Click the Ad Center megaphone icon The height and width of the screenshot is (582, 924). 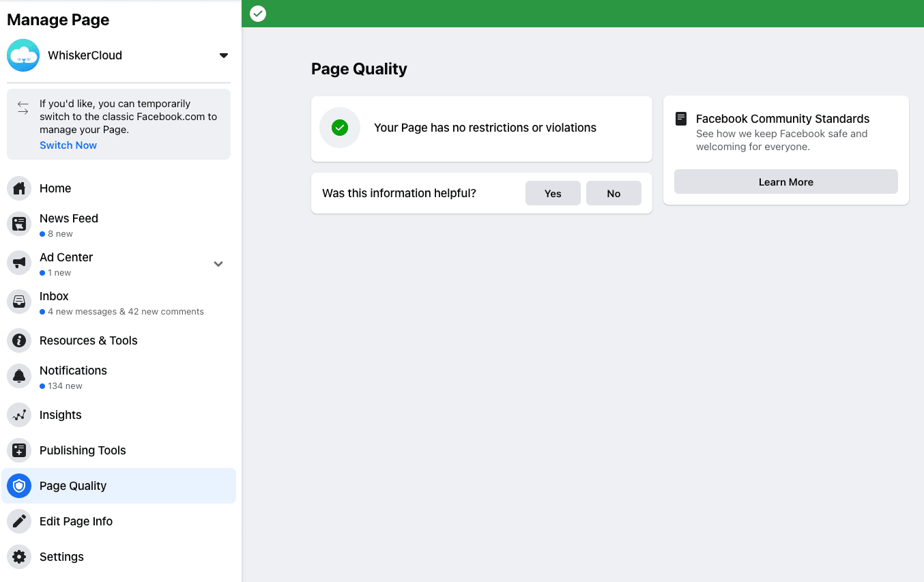(x=19, y=263)
